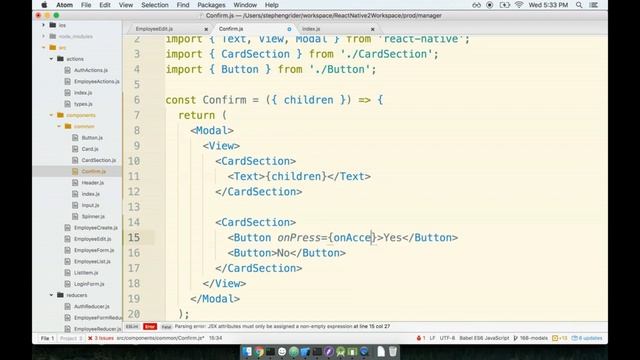Click the red Error badge in linter panel
Screen dimensions: 640x360
coord(150,327)
